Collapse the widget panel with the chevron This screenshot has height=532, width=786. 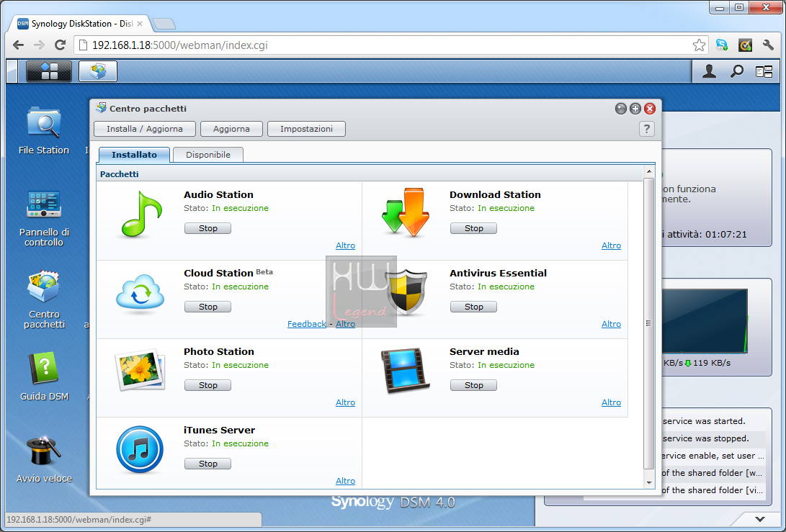(x=760, y=520)
